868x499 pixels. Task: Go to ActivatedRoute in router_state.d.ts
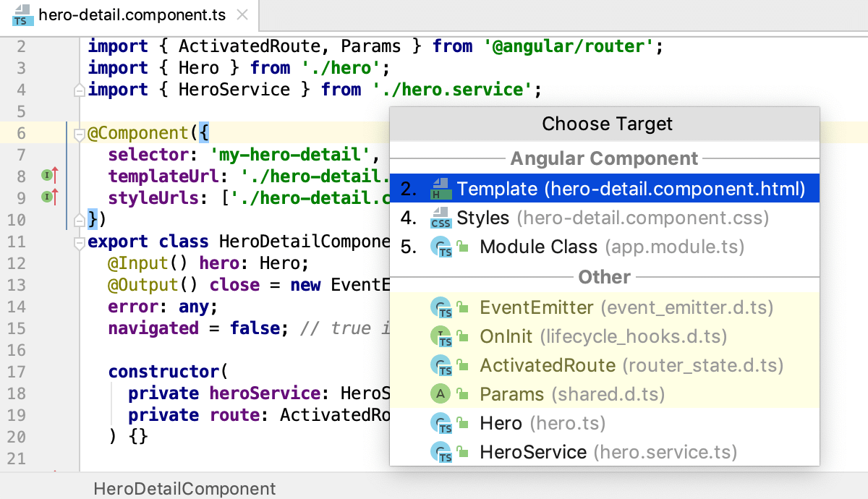(x=605, y=365)
